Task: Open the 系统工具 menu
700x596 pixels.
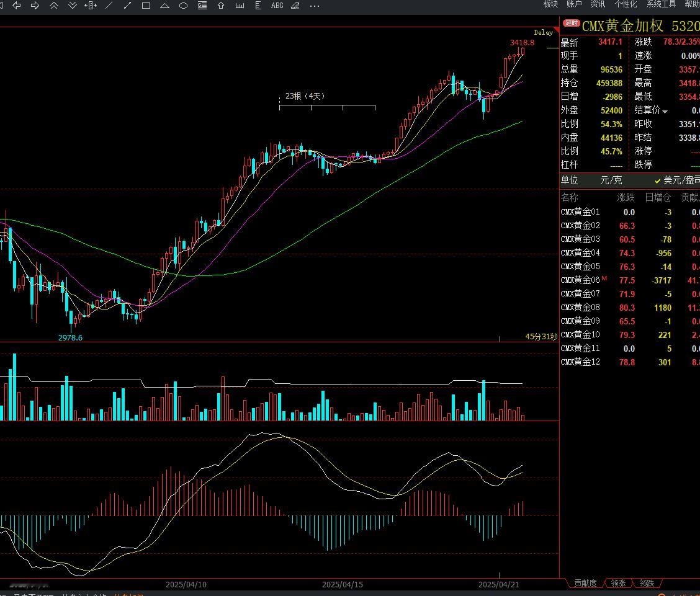Action: (x=661, y=4)
